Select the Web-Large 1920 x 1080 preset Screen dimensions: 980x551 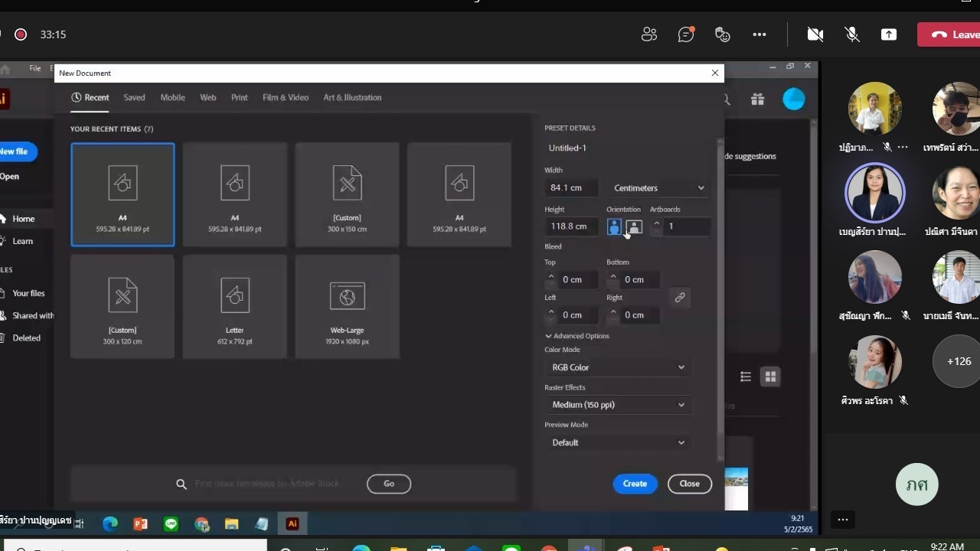pyautogui.click(x=347, y=307)
